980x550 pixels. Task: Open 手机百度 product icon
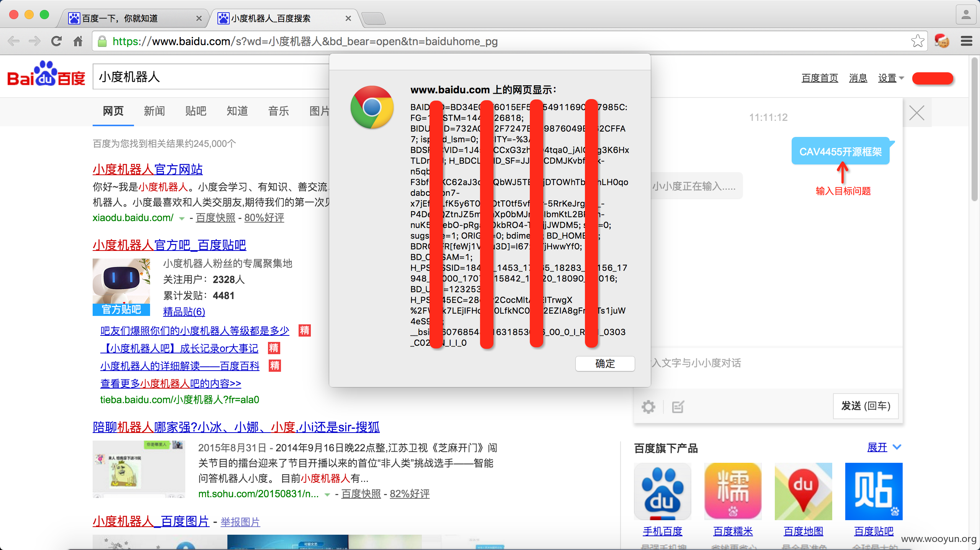662,491
